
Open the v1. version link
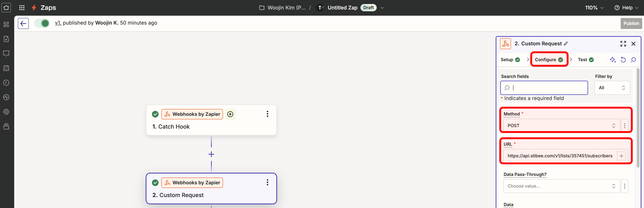pos(58,23)
